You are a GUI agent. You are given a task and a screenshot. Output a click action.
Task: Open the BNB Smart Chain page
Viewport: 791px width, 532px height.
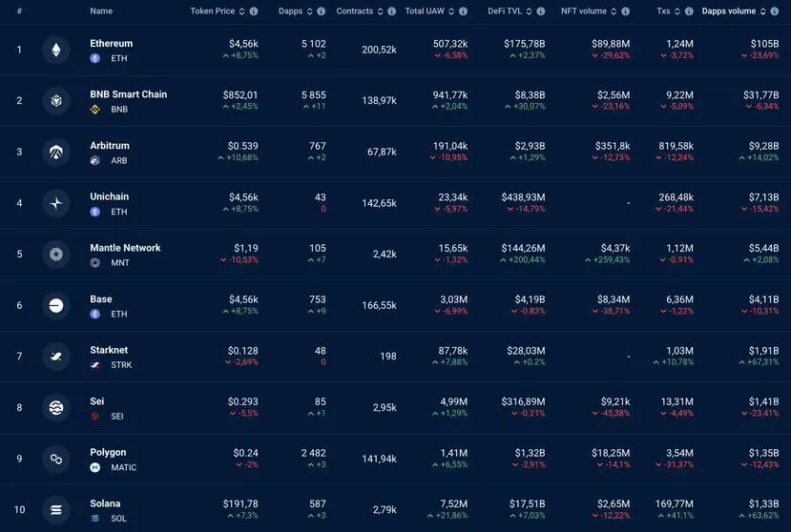pos(128,94)
